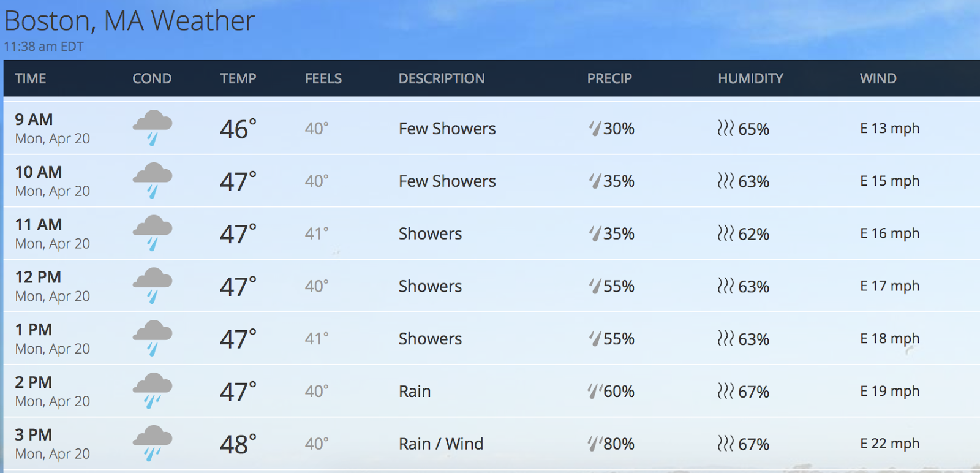Click the humidity icon beside 65%
The height and width of the screenshot is (473, 980).
(x=725, y=128)
